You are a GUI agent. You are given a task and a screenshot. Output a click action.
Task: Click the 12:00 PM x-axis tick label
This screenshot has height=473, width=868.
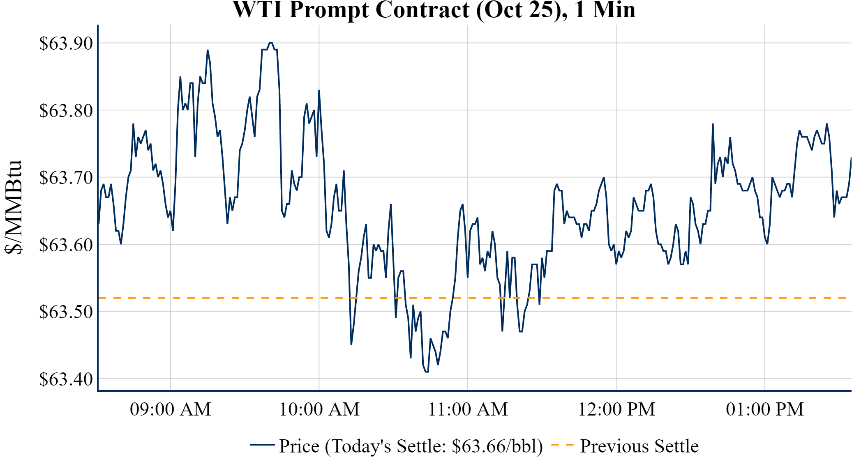(616, 409)
